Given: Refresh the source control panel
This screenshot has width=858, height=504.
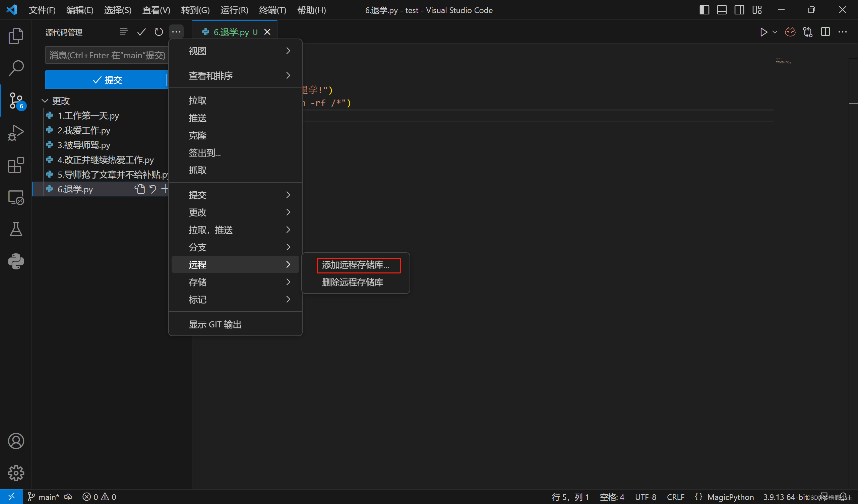Looking at the screenshot, I should (159, 32).
